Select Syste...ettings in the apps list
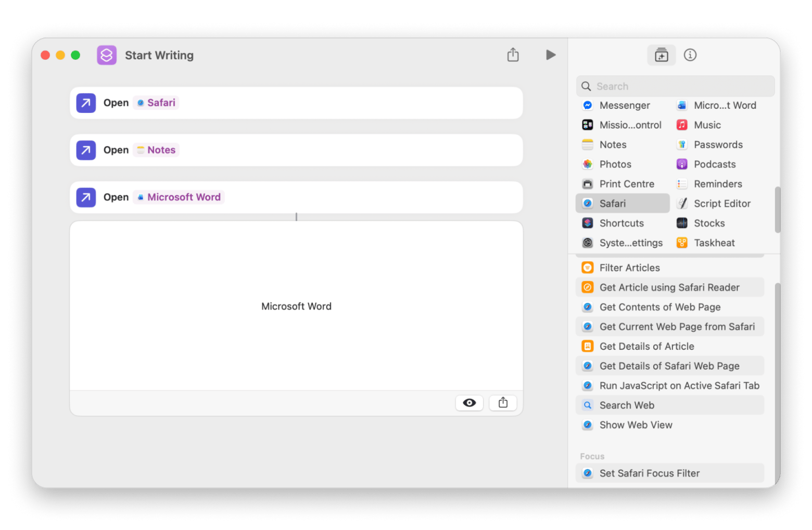812x530 pixels. [x=623, y=243]
